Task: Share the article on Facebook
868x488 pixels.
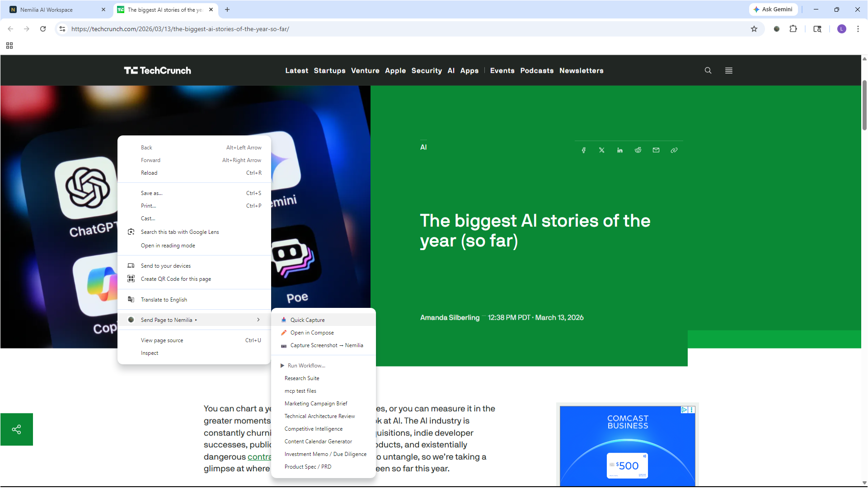Action: pyautogui.click(x=583, y=149)
